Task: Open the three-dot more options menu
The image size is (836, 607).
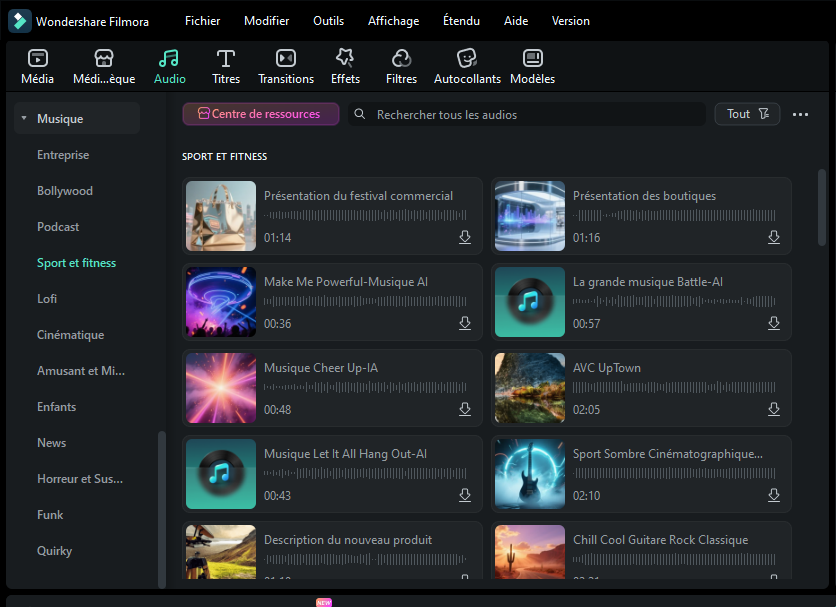Action: click(x=800, y=115)
